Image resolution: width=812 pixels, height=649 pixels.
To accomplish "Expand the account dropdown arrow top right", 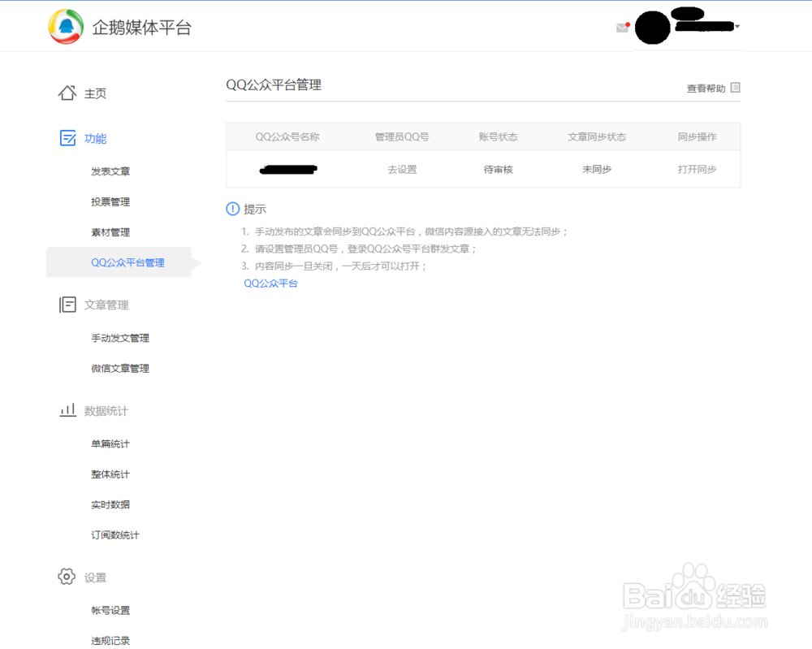I will point(737,26).
